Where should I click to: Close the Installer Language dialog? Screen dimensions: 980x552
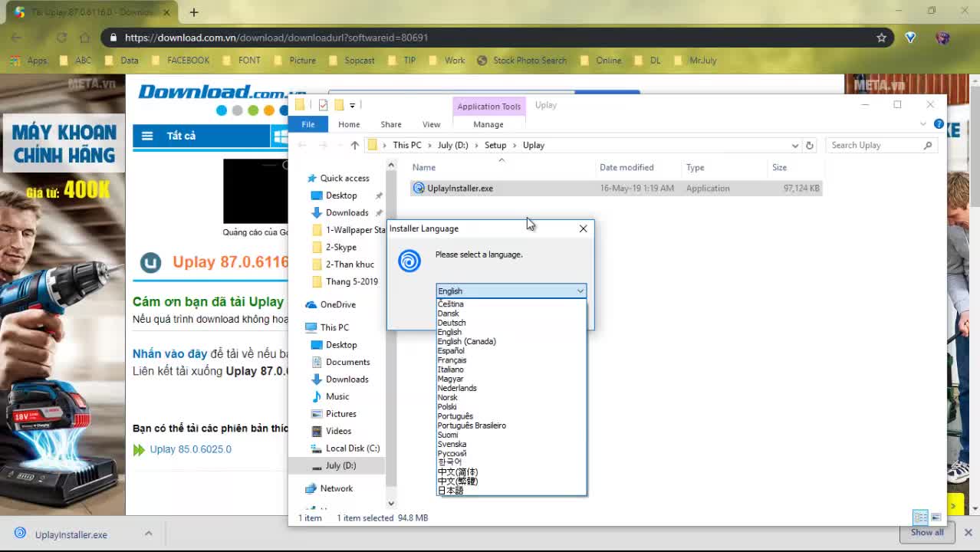tap(583, 228)
